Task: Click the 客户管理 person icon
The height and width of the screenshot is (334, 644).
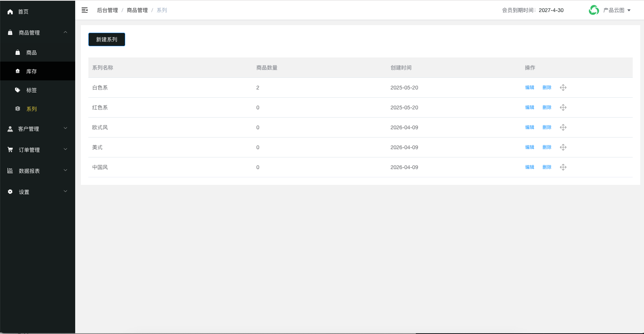Action: click(x=10, y=129)
